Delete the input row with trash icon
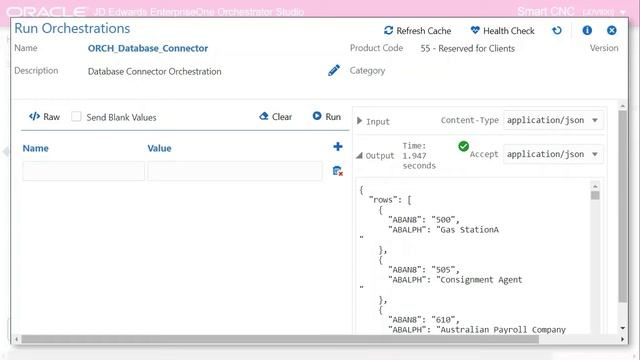The image size is (640, 360). (338, 171)
